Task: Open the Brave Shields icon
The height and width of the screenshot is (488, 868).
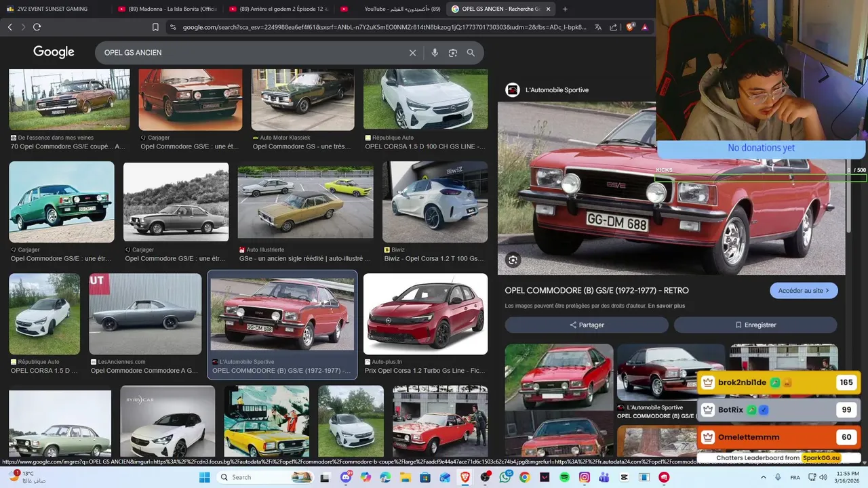Action: coord(630,27)
